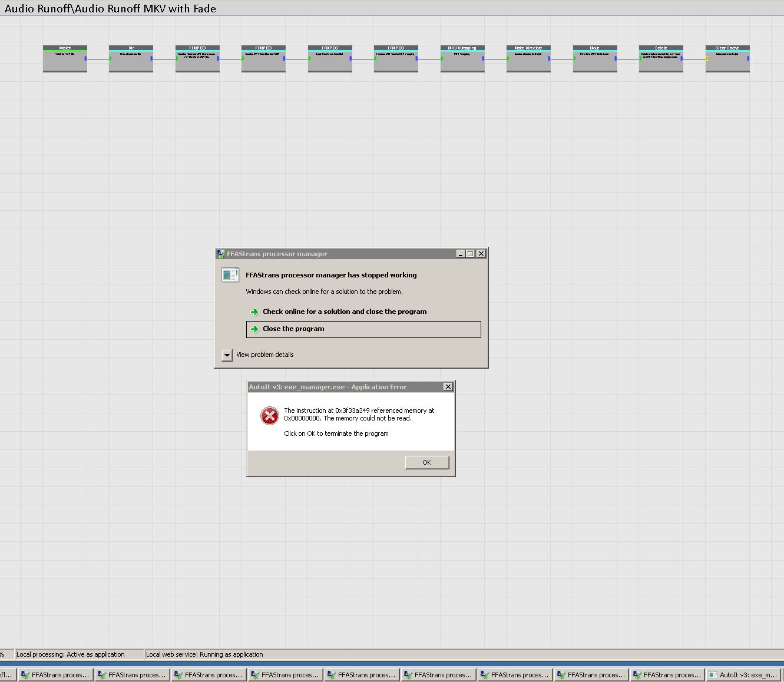Select the Watch node in workflow
The height and width of the screenshot is (682, 784).
click(x=65, y=59)
